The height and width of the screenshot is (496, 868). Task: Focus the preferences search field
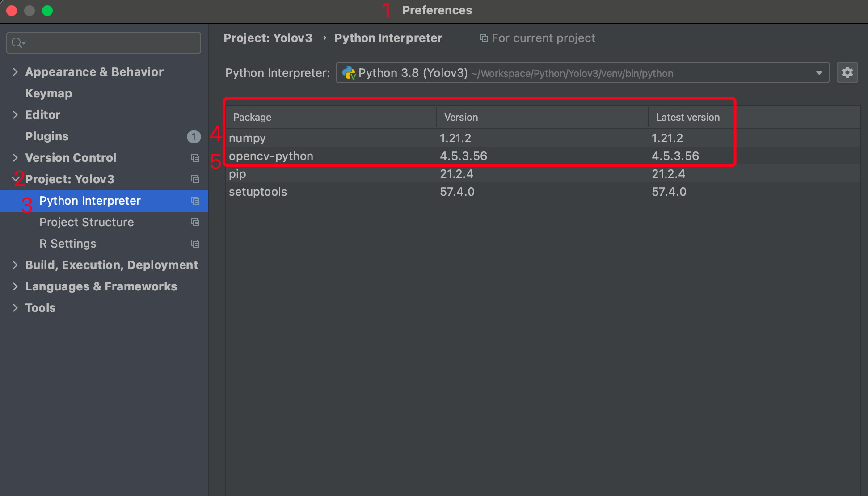112,43
